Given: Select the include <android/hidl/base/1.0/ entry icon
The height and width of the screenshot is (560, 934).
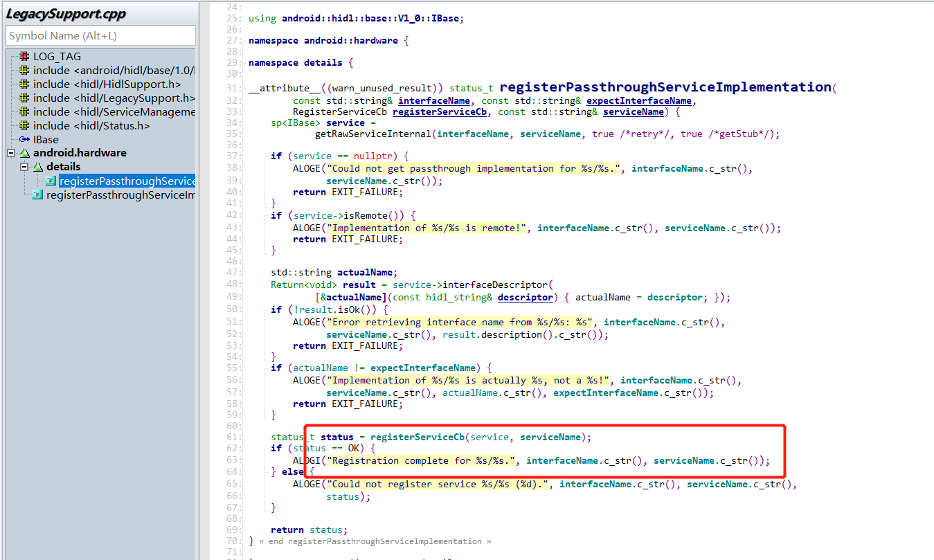Looking at the screenshot, I should [x=24, y=71].
